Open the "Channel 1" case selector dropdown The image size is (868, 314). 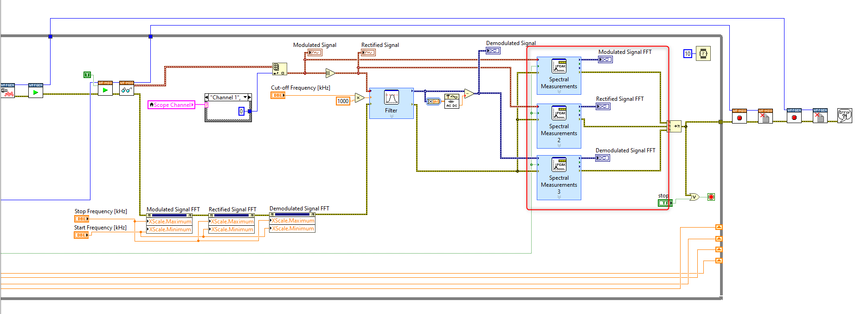pyautogui.click(x=245, y=98)
